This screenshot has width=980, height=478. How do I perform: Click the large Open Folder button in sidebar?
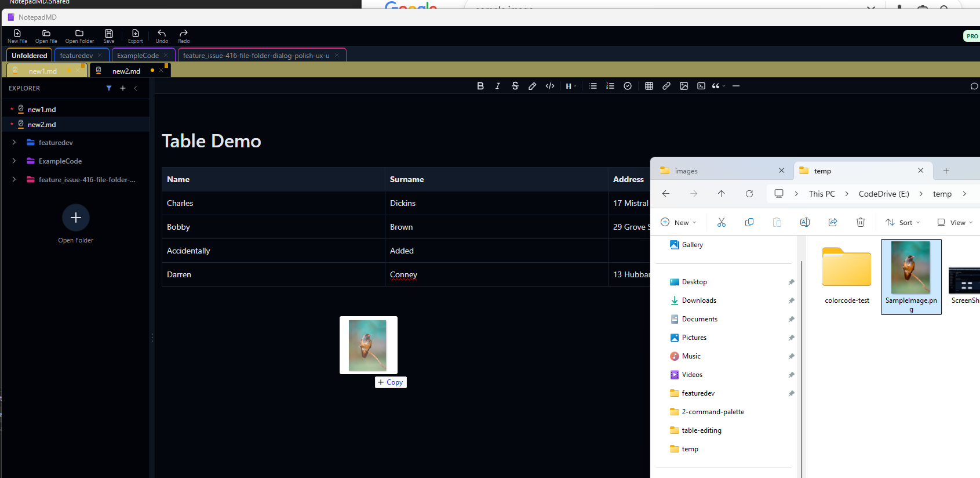[76, 218]
